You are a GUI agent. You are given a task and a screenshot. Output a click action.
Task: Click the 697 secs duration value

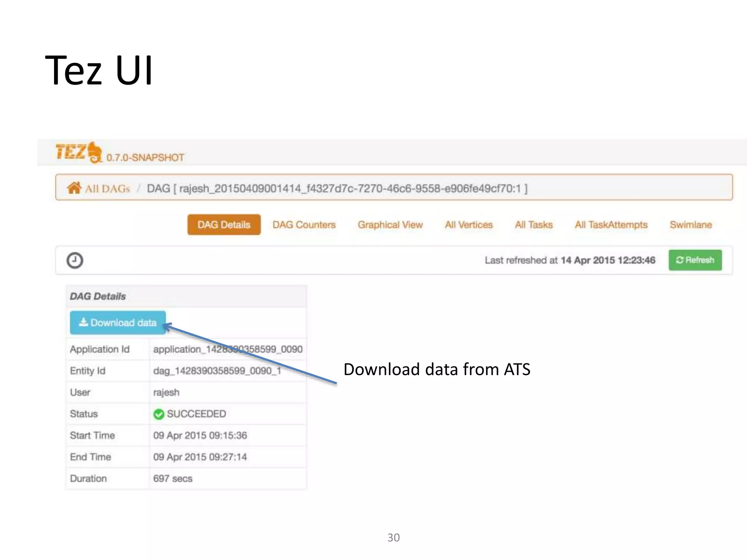pos(173,478)
